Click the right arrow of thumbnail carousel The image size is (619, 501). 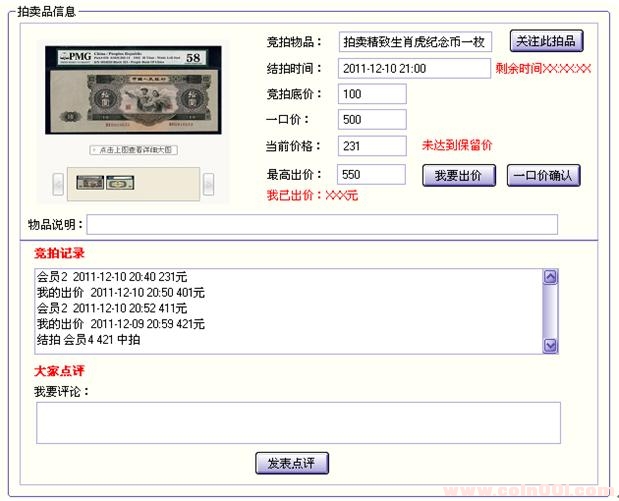208,183
